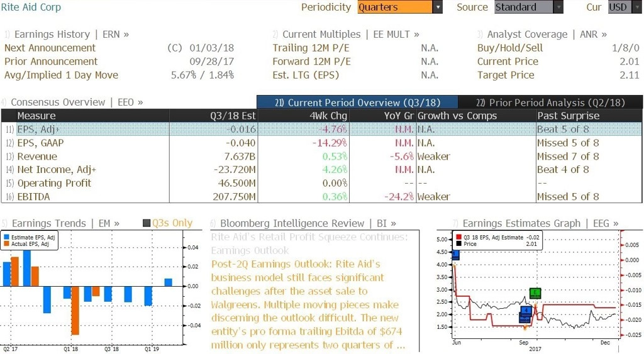Click the Rite Aid Corp title

[31, 8]
